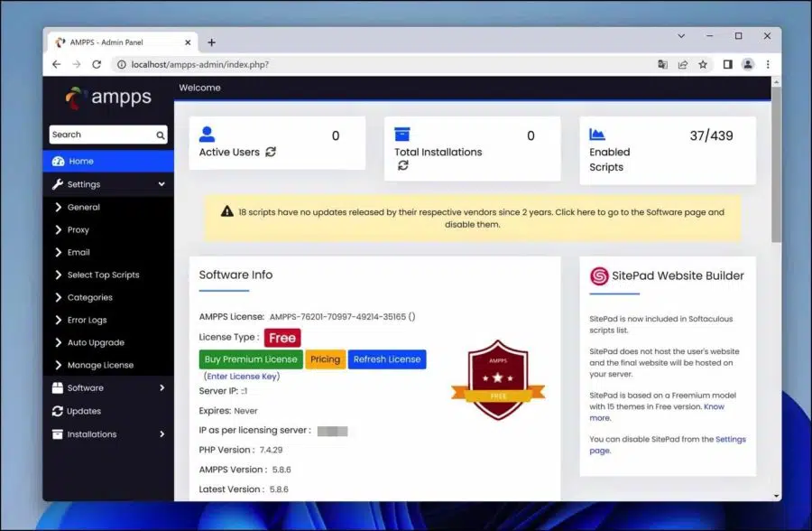
Task: Click the 37/439 enabled scripts value
Action: pyautogui.click(x=711, y=135)
